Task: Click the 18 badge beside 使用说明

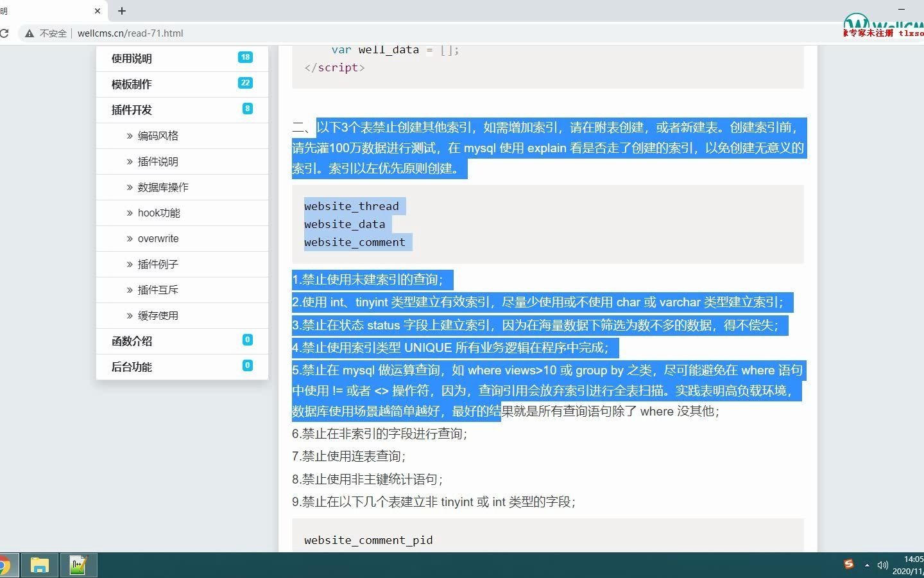Action: pyautogui.click(x=245, y=57)
